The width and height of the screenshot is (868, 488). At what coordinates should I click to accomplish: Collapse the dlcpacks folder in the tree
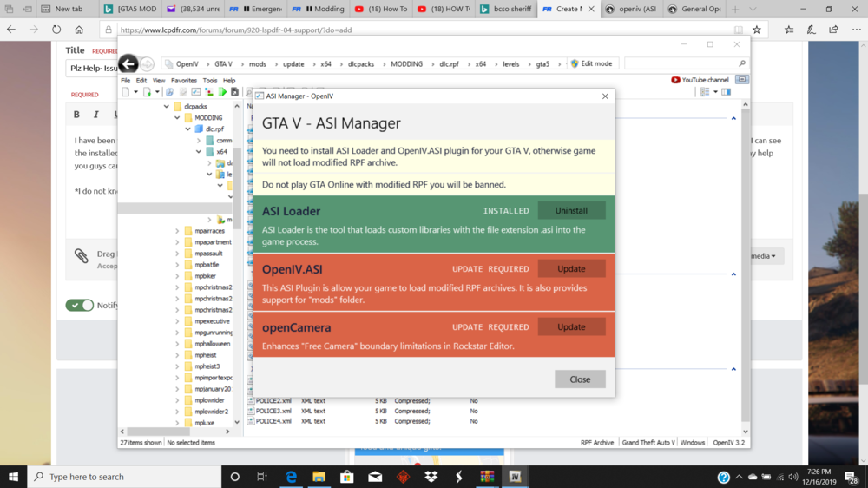coord(166,106)
